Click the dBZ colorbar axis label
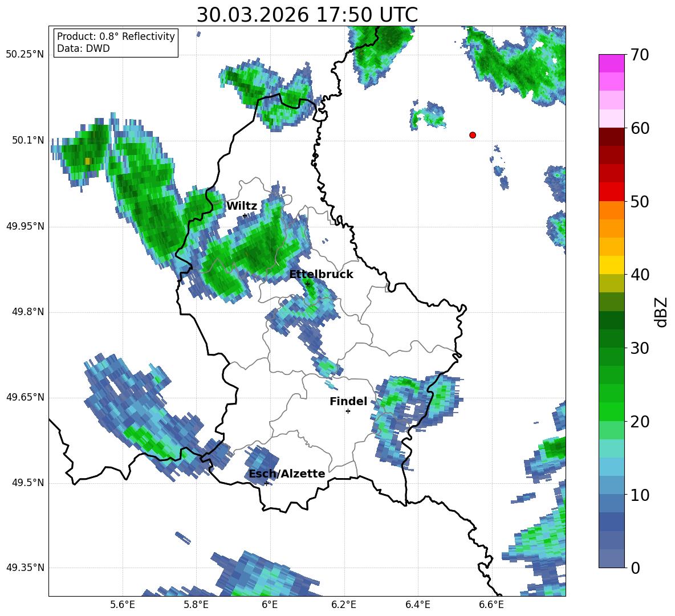The image size is (675, 616). click(x=661, y=312)
